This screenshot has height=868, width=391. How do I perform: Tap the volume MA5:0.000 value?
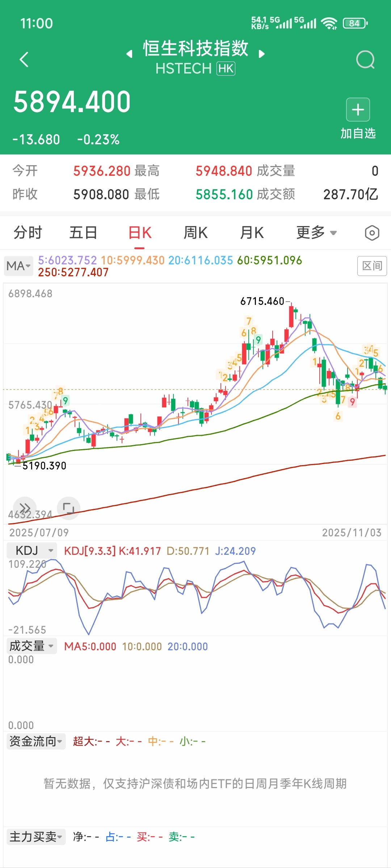tap(90, 647)
